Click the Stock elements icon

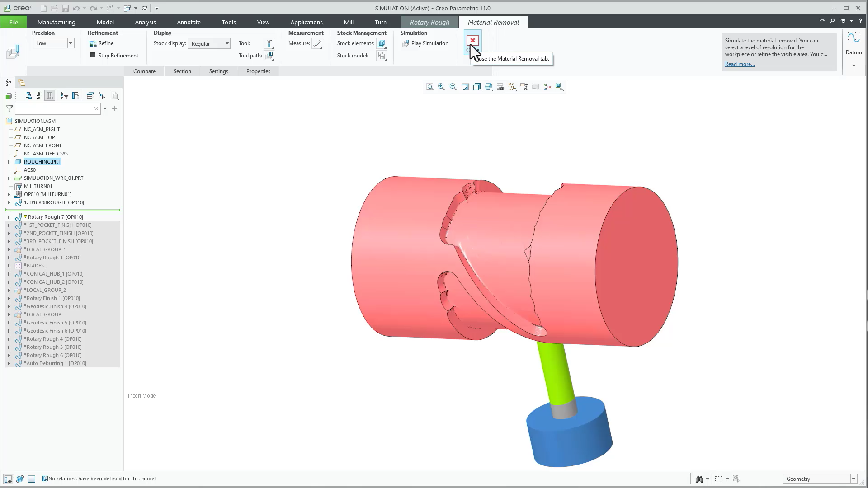point(382,43)
